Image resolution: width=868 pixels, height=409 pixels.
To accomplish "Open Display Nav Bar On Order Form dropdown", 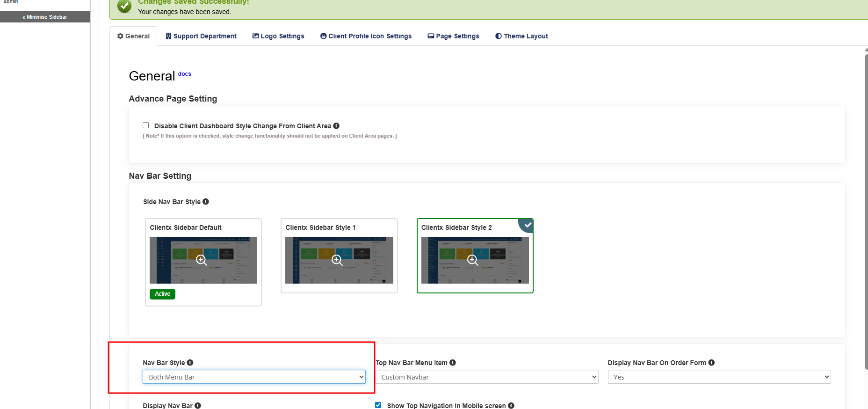I will 719,377.
